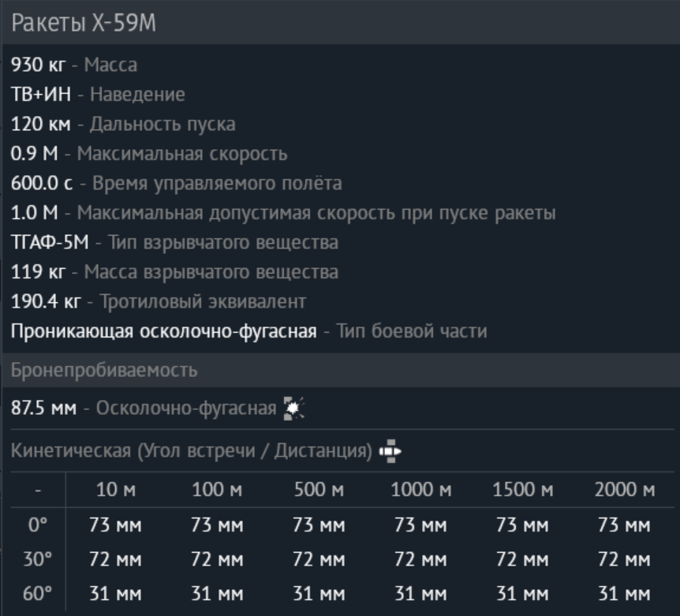Click the 930 кг Масса line
680x616 pixels.
click(x=74, y=65)
